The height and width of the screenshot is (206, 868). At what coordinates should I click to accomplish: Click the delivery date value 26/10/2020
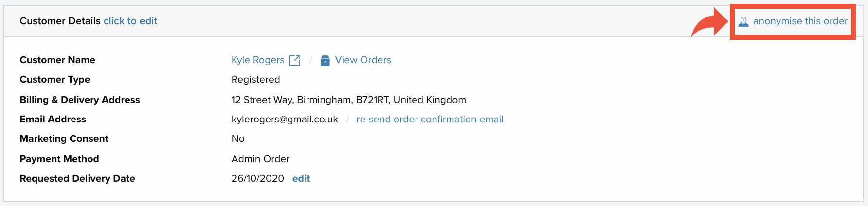(x=258, y=178)
